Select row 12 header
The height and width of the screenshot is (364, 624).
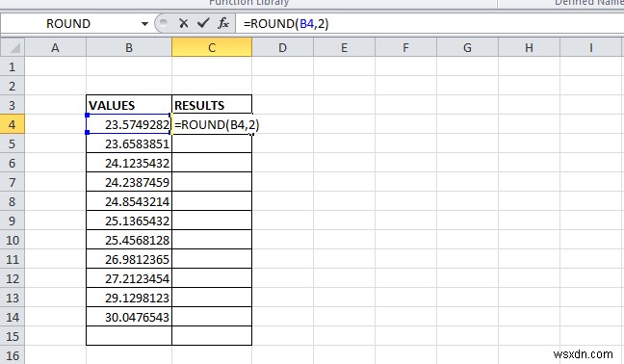tap(13, 278)
